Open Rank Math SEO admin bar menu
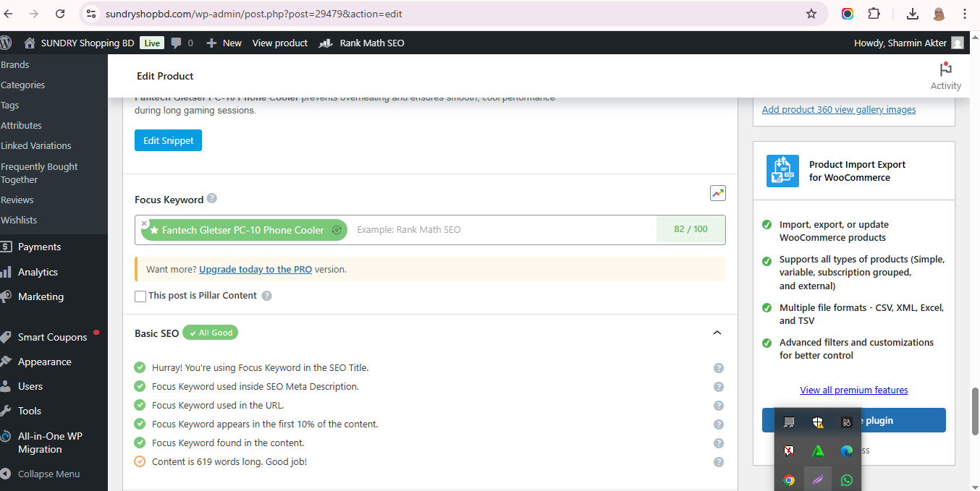980x491 pixels. pos(362,43)
